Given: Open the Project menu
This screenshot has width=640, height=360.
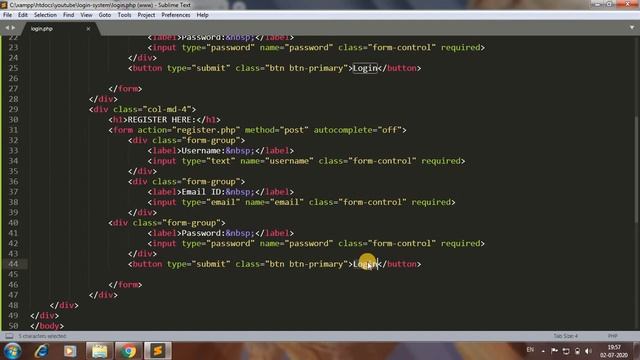Looking at the screenshot, I should pos(146,15).
